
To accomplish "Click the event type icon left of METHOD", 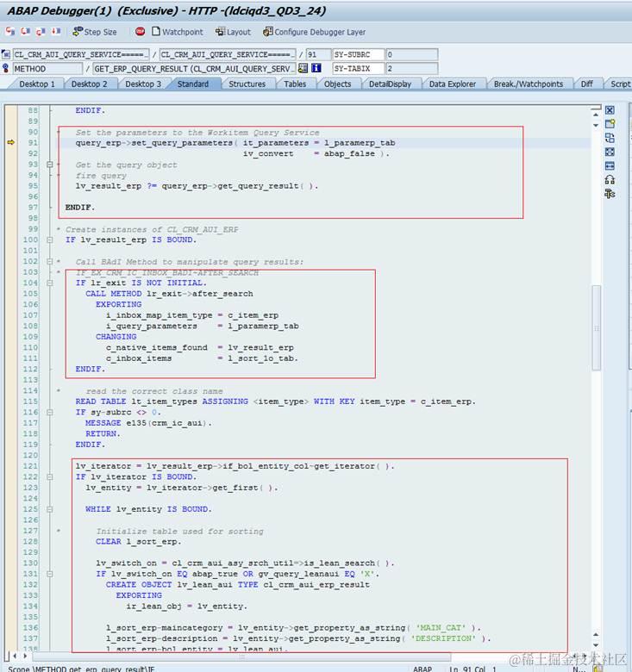I will coord(5,68).
